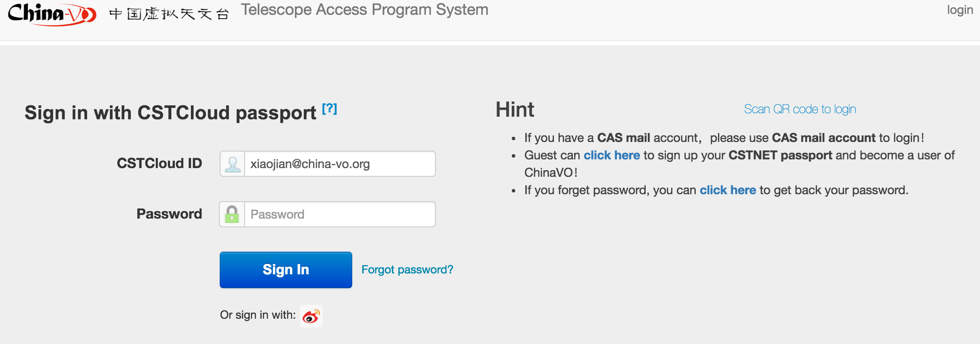Viewport: 980px width, 344px height.
Task: Open the Forgot password? link
Action: tap(407, 270)
